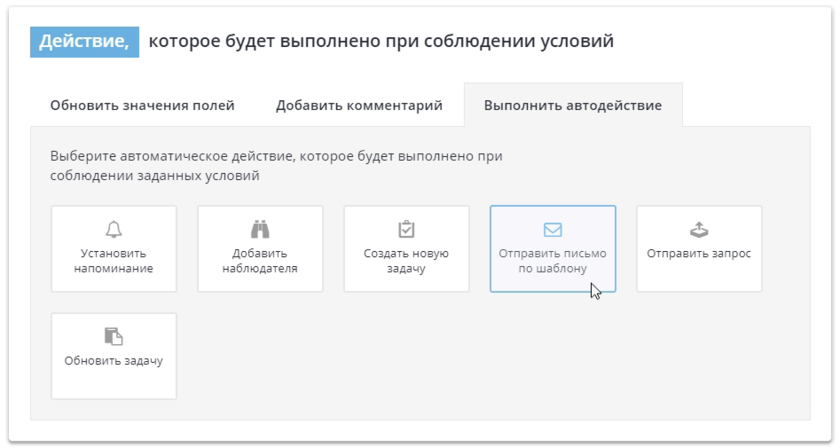The height and width of the screenshot is (448, 840).
Task: Select the Добавить наблюдателя label
Action: coord(260,261)
